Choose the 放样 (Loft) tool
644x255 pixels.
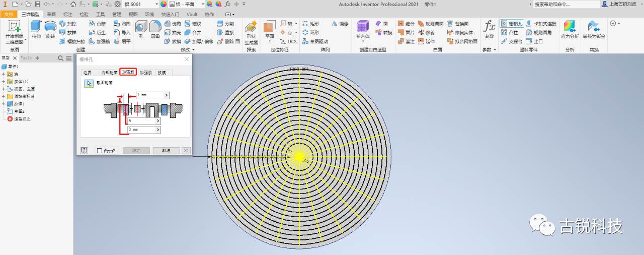coord(67,32)
